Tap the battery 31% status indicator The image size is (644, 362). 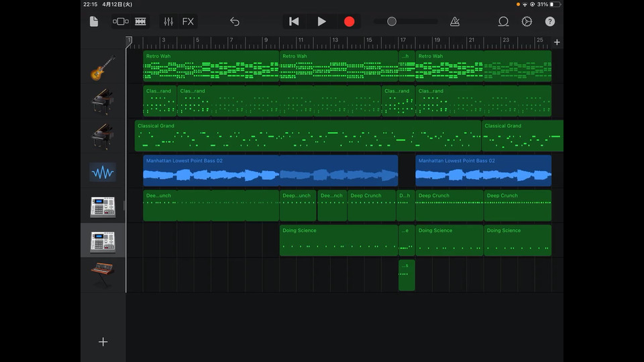click(x=548, y=5)
